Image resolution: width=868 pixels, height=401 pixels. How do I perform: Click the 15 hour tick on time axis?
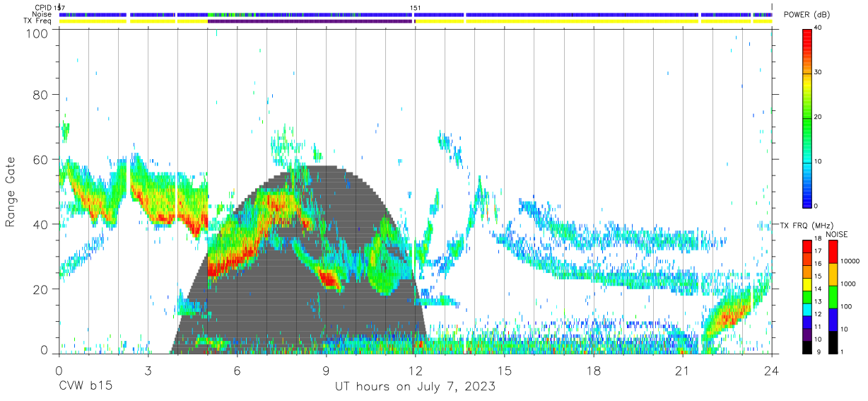(505, 371)
